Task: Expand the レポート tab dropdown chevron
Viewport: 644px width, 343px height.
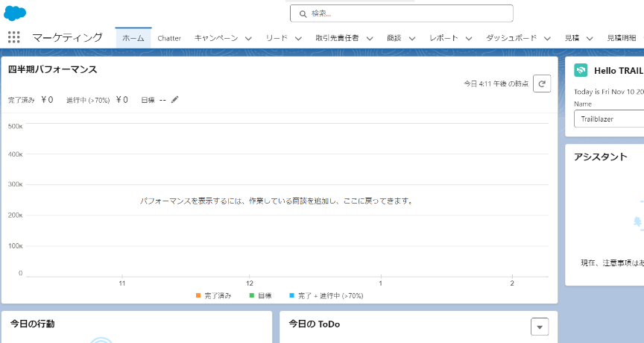Action: click(x=469, y=39)
